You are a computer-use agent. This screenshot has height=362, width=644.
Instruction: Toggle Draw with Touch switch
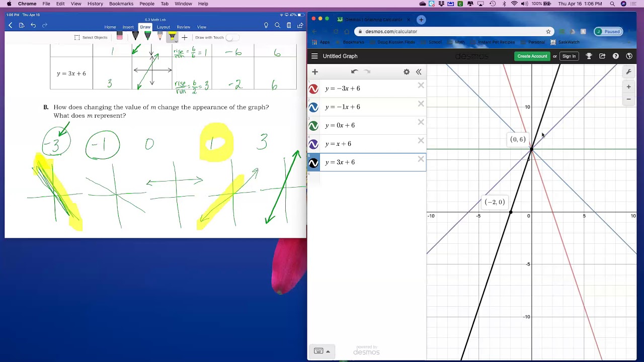coord(232,37)
